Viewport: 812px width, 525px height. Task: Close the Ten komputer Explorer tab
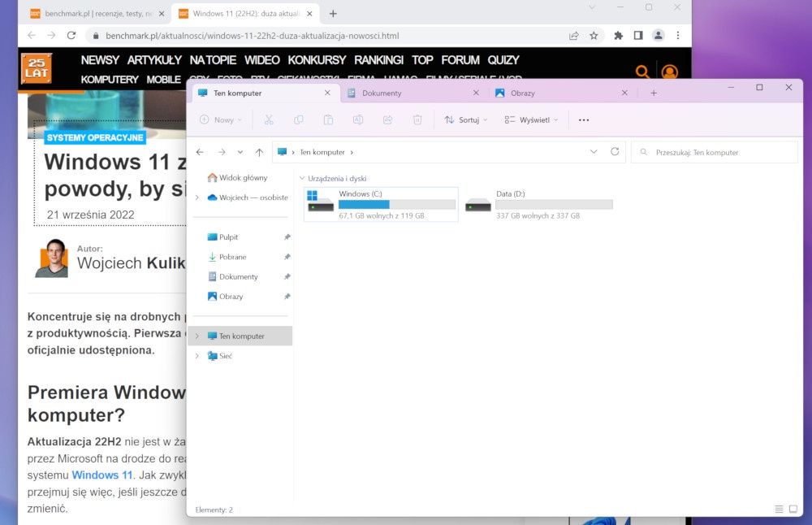(x=327, y=93)
